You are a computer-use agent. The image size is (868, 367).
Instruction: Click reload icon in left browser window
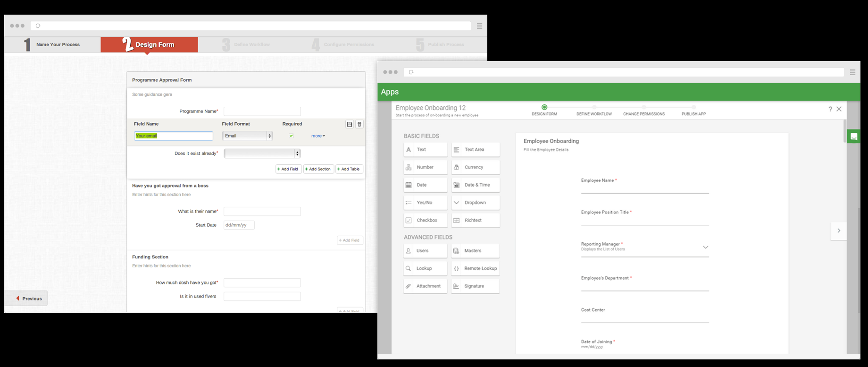click(38, 26)
